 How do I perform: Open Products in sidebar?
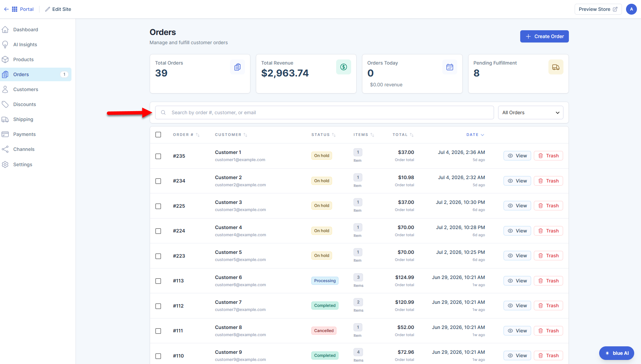tap(36, 59)
